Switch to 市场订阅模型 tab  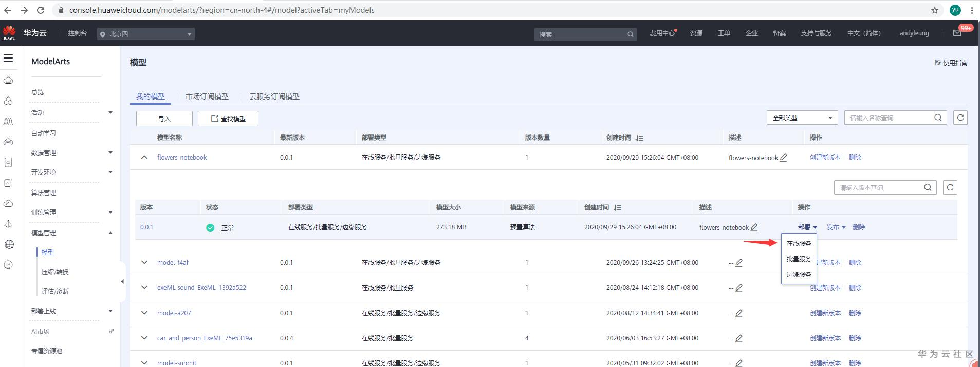point(207,96)
